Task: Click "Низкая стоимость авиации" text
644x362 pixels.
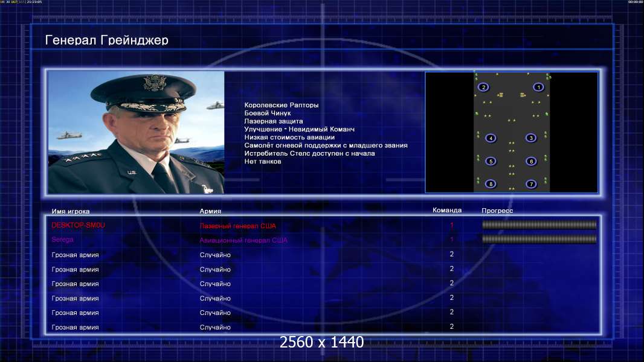Action: point(289,138)
